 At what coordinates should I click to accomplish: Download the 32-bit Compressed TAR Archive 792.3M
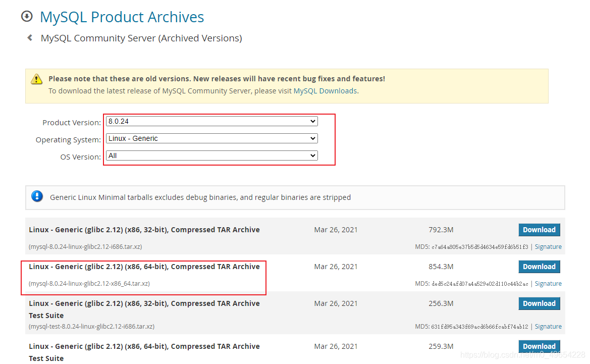click(x=539, y=230)
